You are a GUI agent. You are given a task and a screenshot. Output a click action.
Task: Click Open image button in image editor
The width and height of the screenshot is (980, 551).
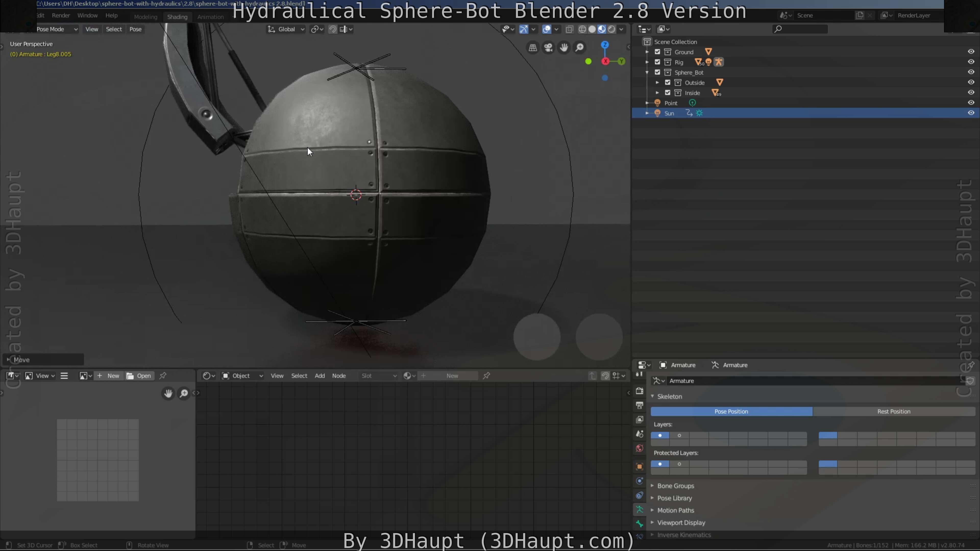pos(139,376)
